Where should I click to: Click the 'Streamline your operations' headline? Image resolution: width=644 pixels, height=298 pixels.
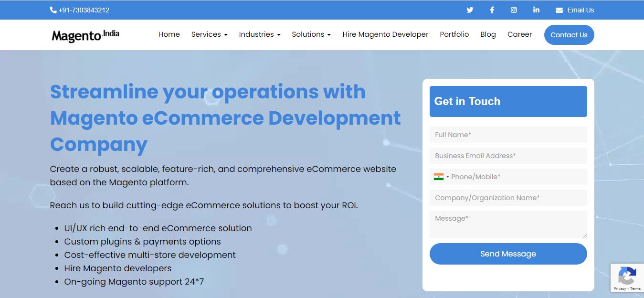pos(225,117)
